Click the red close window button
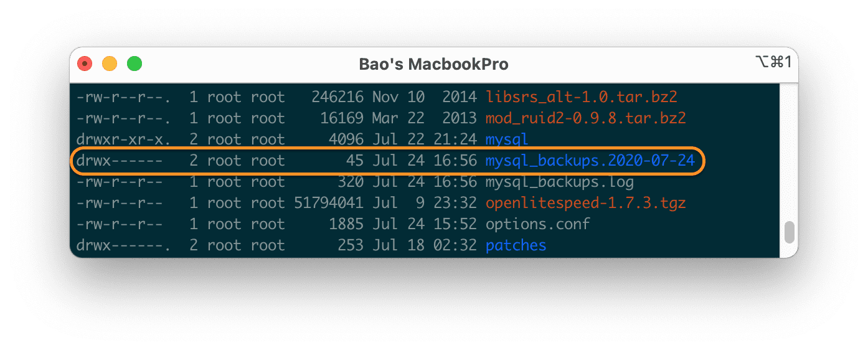868x350 pixels. pyautogui.click(x=85, y=64)
